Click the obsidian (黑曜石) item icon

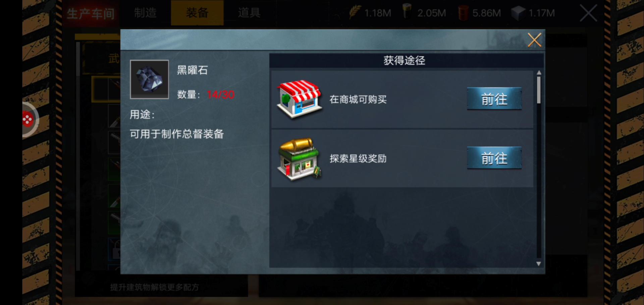pos(149,79)
